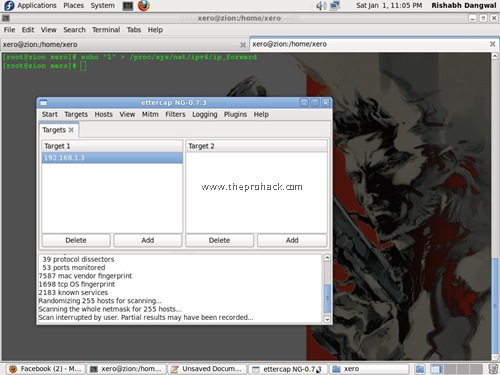Click the Rishabh Dangwal user name

(464, 6)
